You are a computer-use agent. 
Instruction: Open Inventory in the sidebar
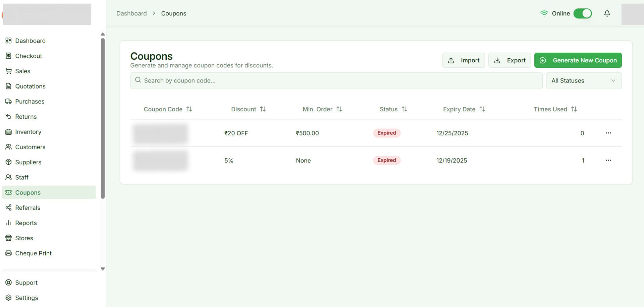[28, 132]
